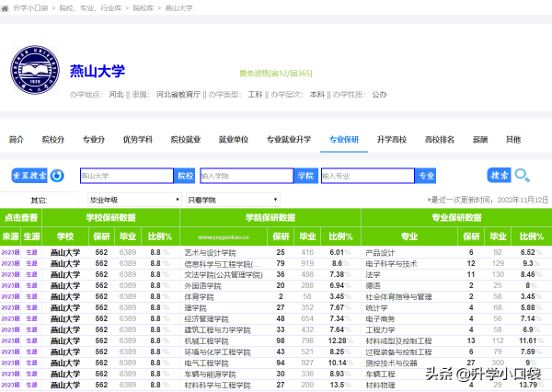Screen dimensions: 552x392
Task: Switch to the 优势学科 tab
Action: (x=138, y=140)
